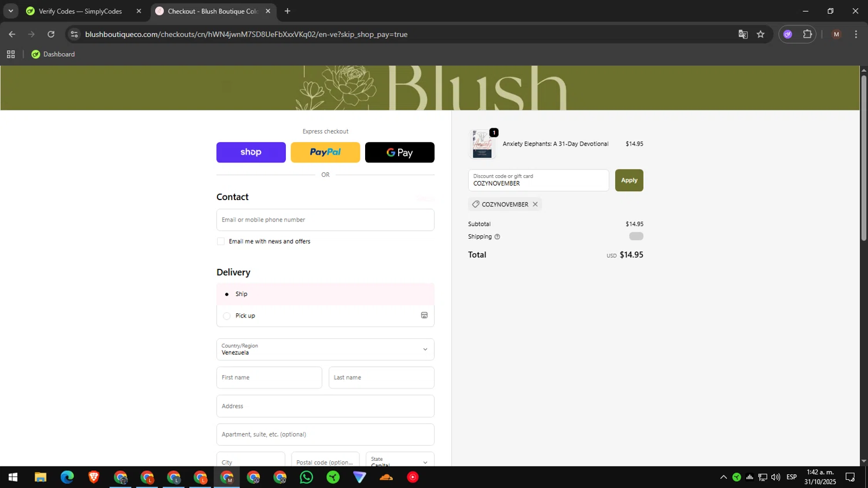Click the Apartment, suite, etc. field
868x488 pixels.
(x=325, y=434)
